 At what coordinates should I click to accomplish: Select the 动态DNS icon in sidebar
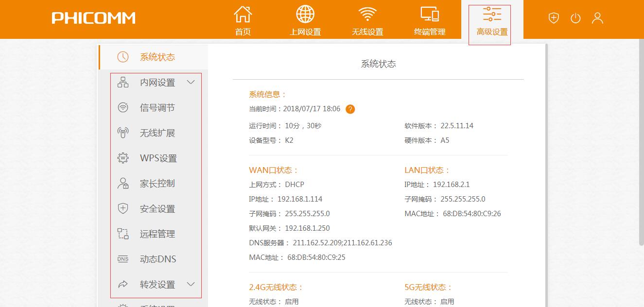[123, 259]
